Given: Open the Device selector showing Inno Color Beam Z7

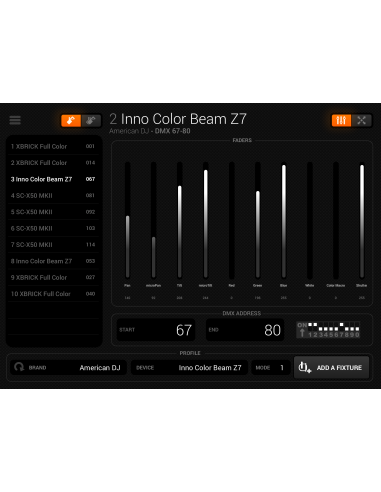Looking at the screenshot, I should 189,367.
